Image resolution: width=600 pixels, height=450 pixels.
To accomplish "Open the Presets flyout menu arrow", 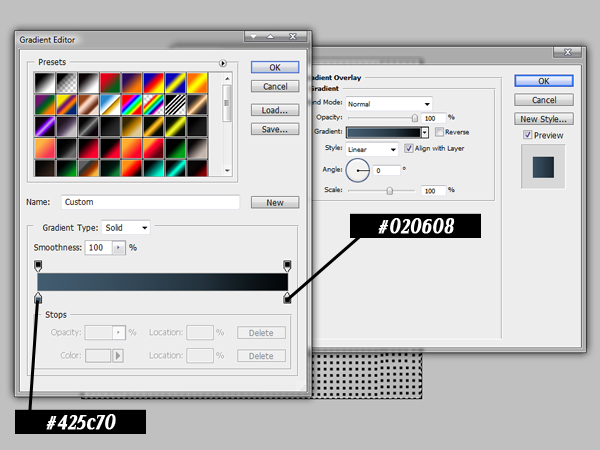I will click(223, 63).
